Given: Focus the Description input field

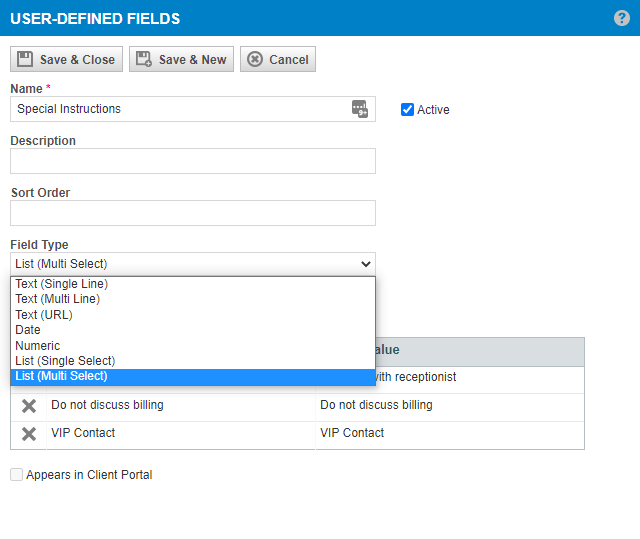Looking at the screenshot, I should click(193, 161).
